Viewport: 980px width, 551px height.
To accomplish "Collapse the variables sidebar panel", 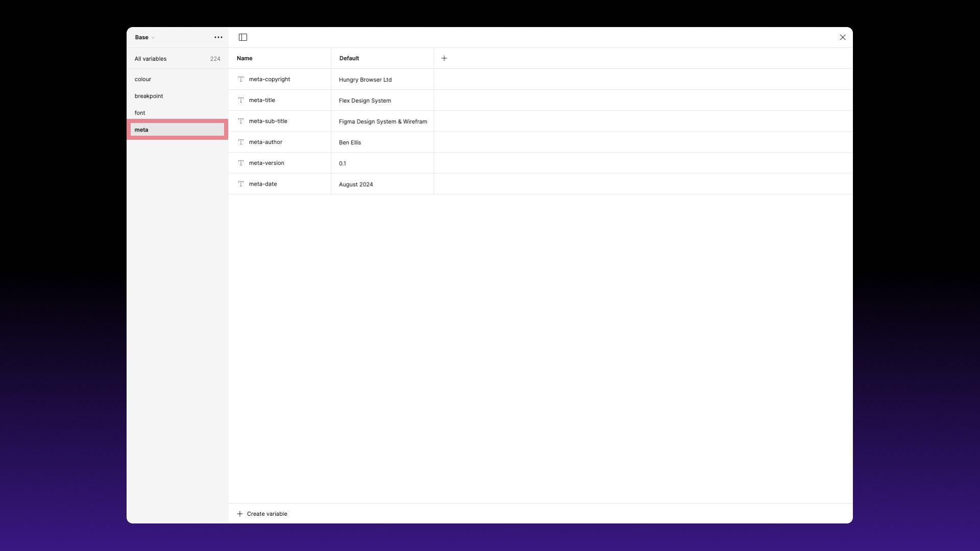I will tap(242, 37).
